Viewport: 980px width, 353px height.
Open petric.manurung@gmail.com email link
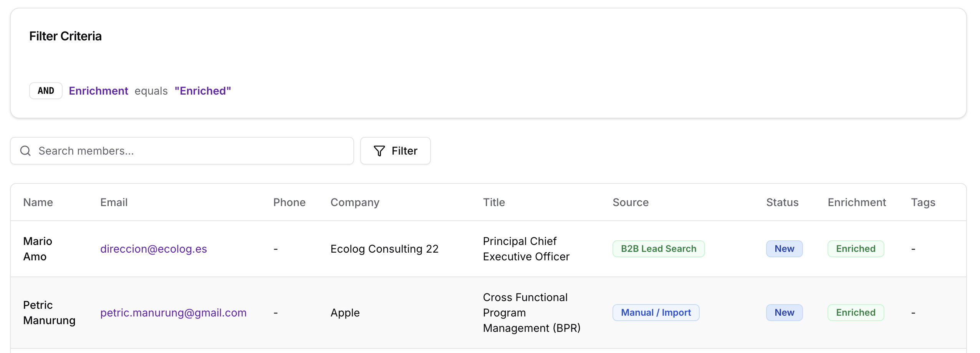tap(173, 313)
